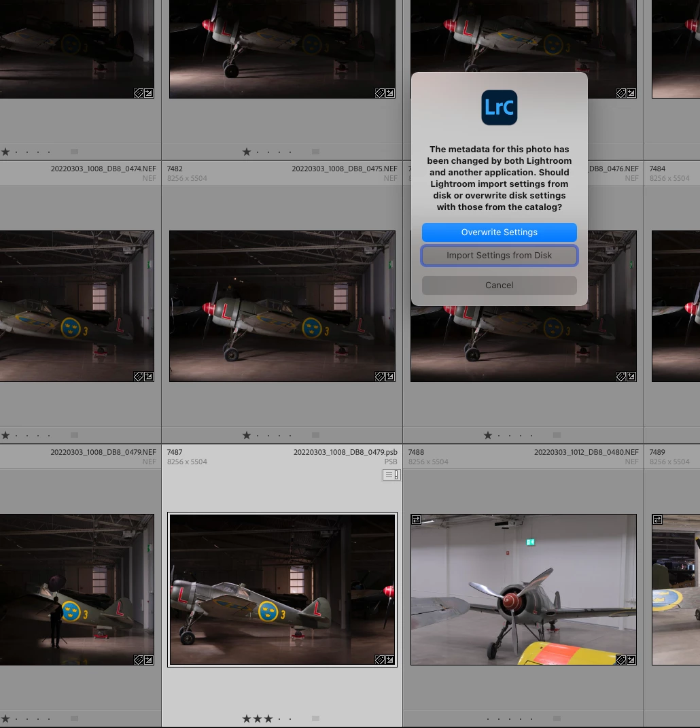Toggle one-star rating on 0475.NEF
Image resolution: width=700 pixels, height=728 pixels.
click(x=247, y=435)
